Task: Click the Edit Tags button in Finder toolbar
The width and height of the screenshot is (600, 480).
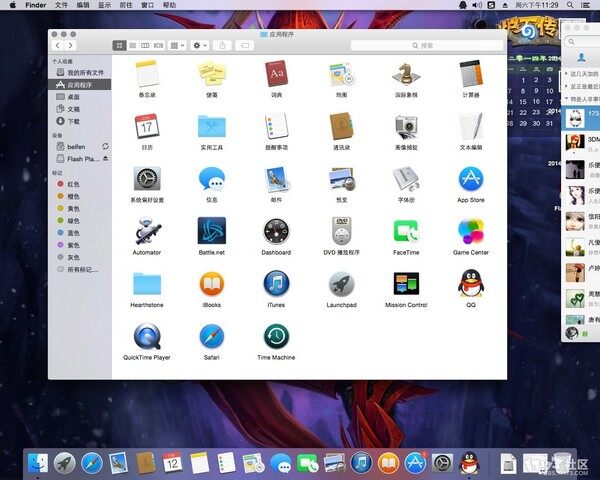Action: pos(245,46)
